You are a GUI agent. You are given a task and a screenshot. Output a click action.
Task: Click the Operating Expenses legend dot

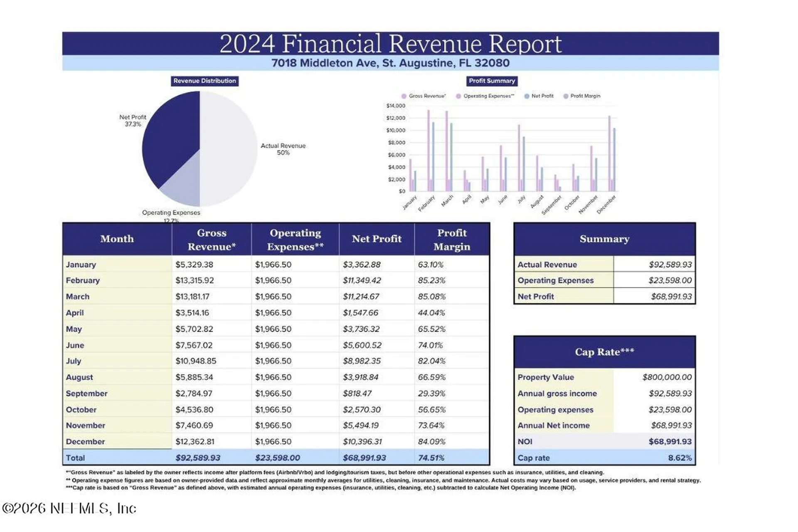(x=458, y=96)
